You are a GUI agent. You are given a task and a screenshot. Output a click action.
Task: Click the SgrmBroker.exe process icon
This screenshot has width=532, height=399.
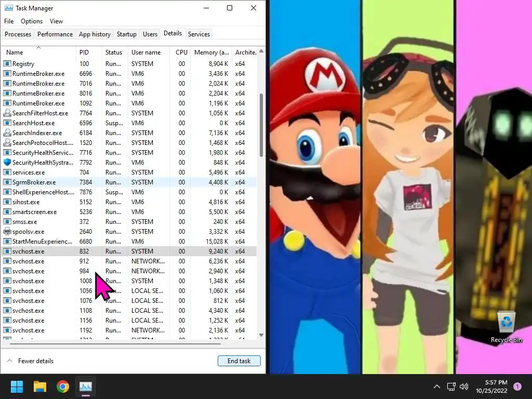7,182
